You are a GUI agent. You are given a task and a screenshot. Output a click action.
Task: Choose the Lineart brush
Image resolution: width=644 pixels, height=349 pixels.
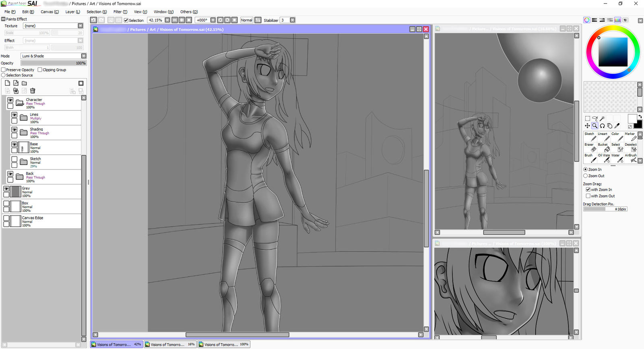[603, 136]
